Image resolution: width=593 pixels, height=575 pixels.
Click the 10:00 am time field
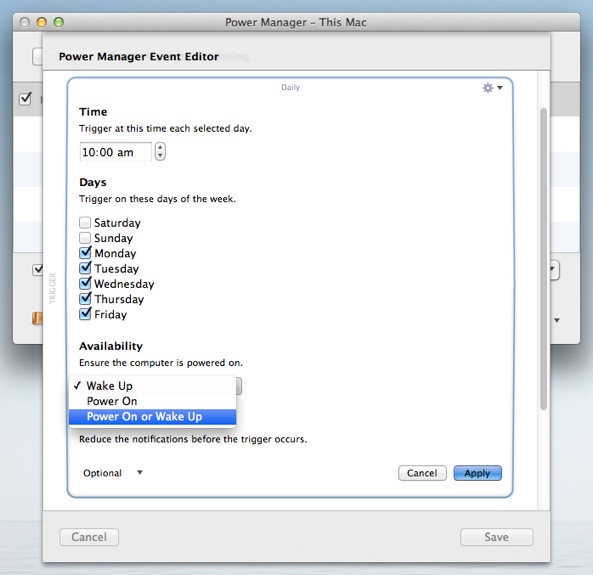coord(116,152)
